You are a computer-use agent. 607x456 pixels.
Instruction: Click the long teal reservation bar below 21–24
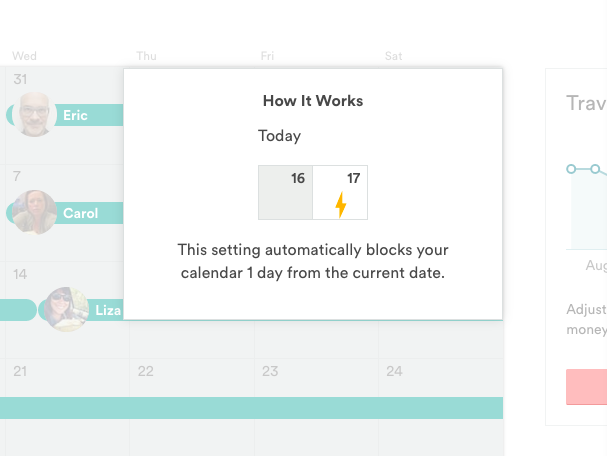(x=250, y=408)
